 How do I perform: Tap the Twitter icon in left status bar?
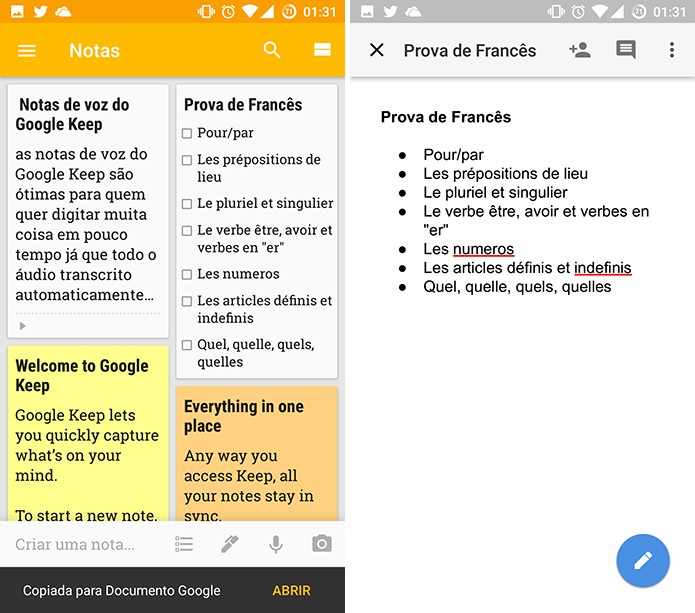[40, 11]
